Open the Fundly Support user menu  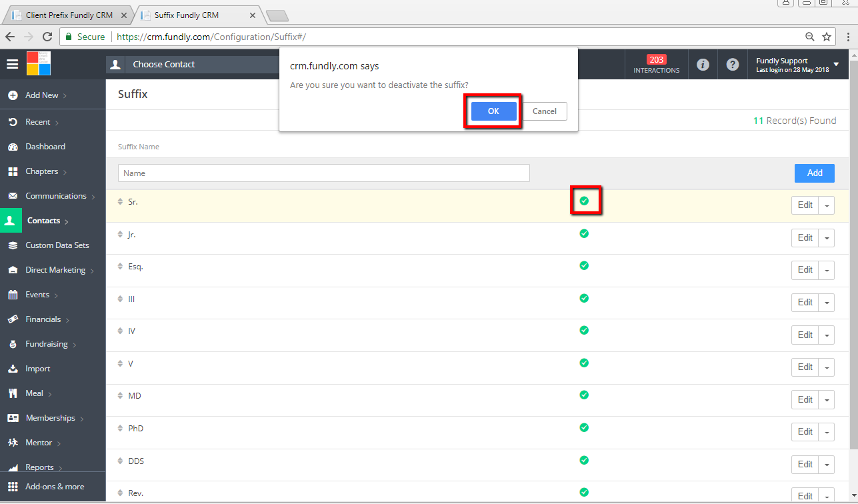click(x=797, y=65)
